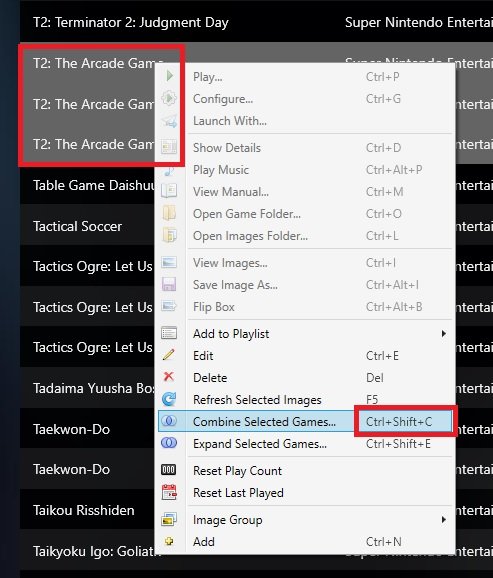493x578 pixels.
Task: Click the red X Delete icon
Action: point(169,377)
